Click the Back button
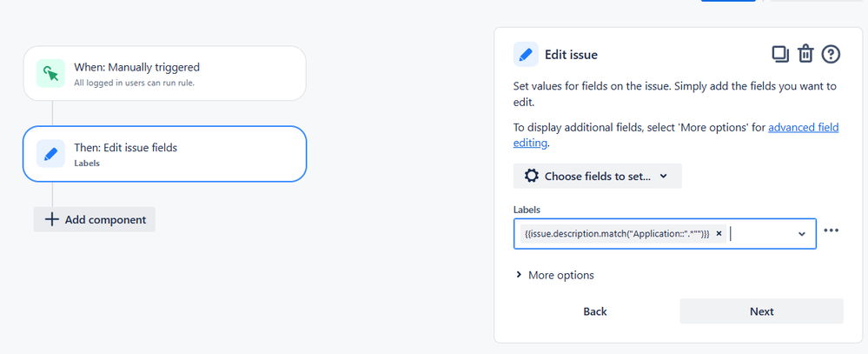868x354 pixels. pos(595,311)
